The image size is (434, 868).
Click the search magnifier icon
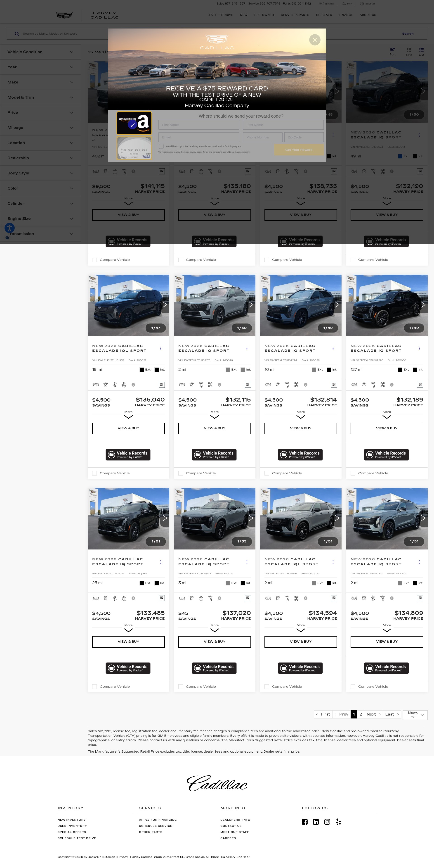(17, 34)
